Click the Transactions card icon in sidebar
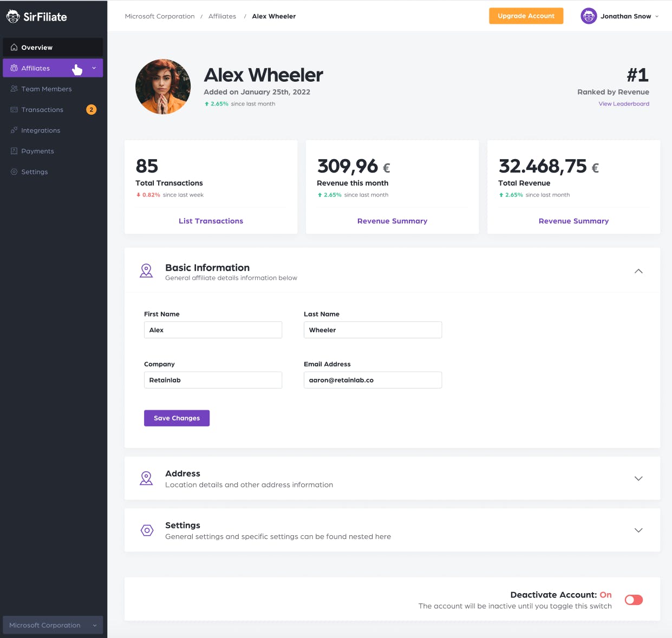672x638 pixels. point(14,110)
